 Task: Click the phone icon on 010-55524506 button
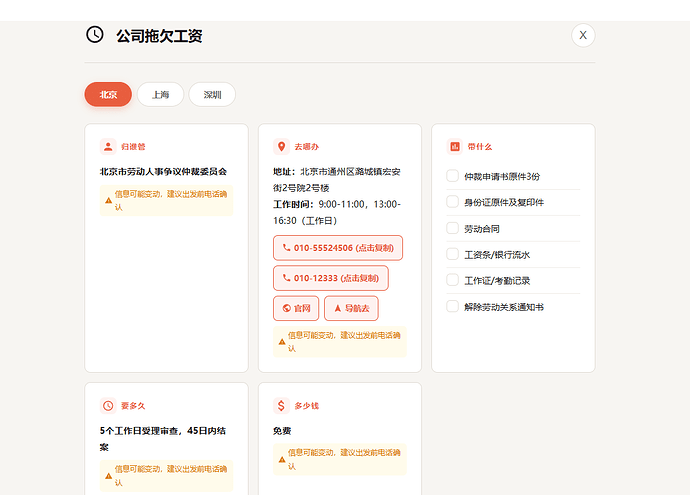click(286, 248)
